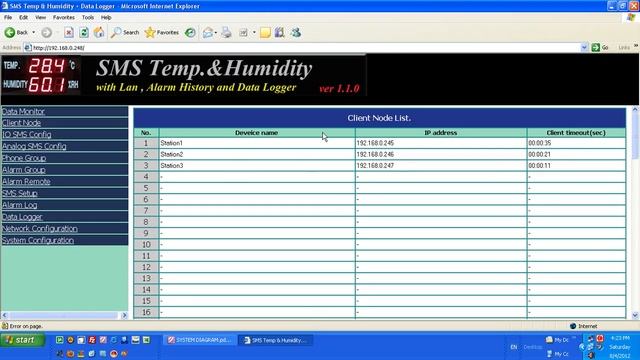Click the Deveice name column header

tap(257, 133)
